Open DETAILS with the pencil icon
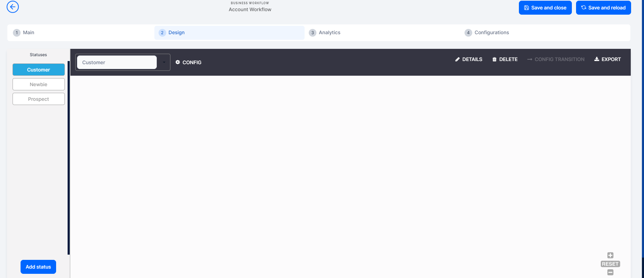Image resolution: width=644 pixels, height=278 pixels. pyautogui.click(x=469, y=59)
